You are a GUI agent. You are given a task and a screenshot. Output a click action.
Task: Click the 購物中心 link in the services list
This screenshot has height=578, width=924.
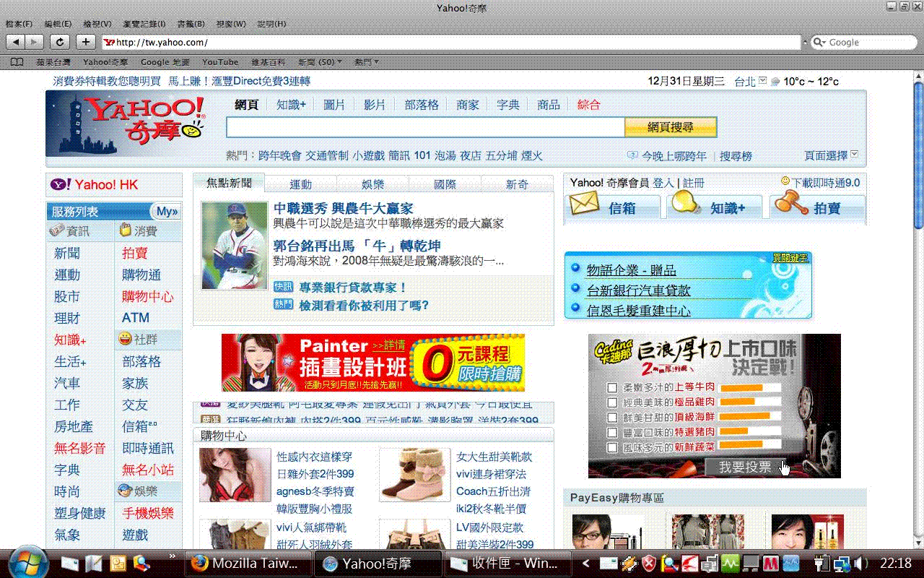point(147,296)
